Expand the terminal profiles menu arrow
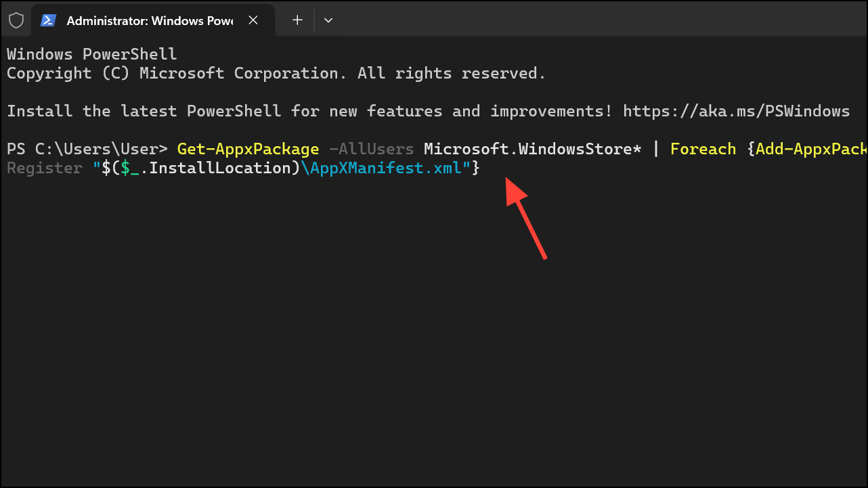 pos(328,20)
